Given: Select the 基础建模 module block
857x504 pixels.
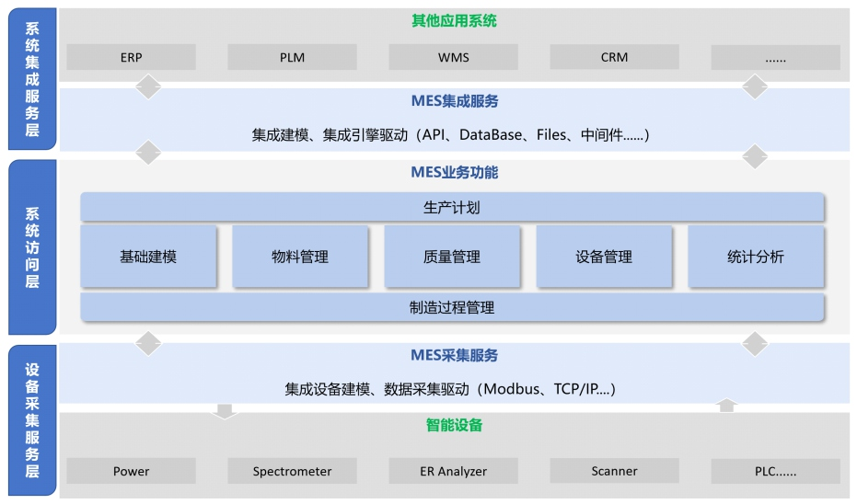Looking at the screenshot, I should 148,257.
